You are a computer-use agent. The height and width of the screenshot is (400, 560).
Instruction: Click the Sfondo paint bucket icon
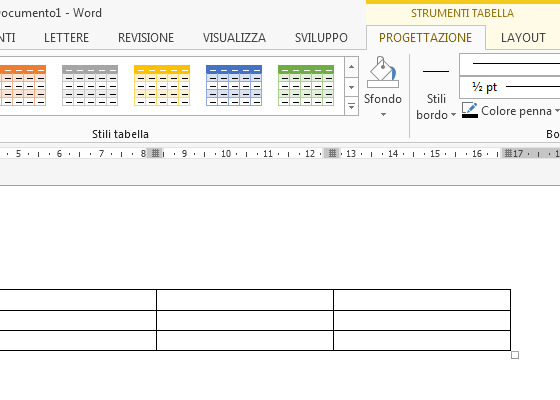pyautogui.click(x=383, y=72)
